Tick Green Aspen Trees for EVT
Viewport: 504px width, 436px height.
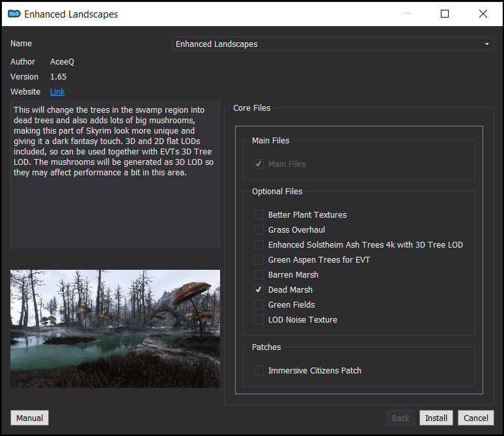[x=259, y=259]
